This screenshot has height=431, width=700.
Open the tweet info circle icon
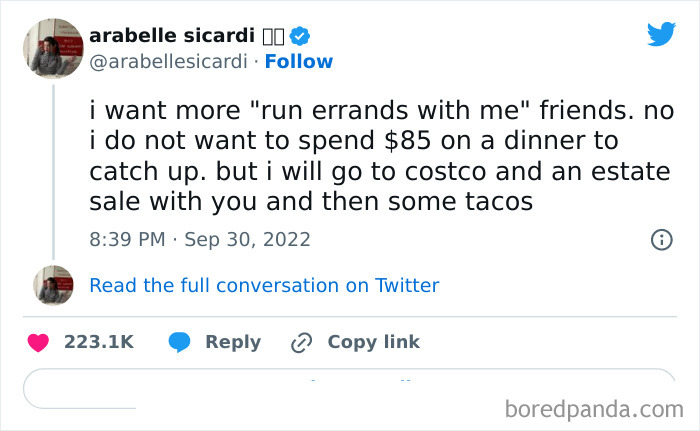(x=661, y=239)
